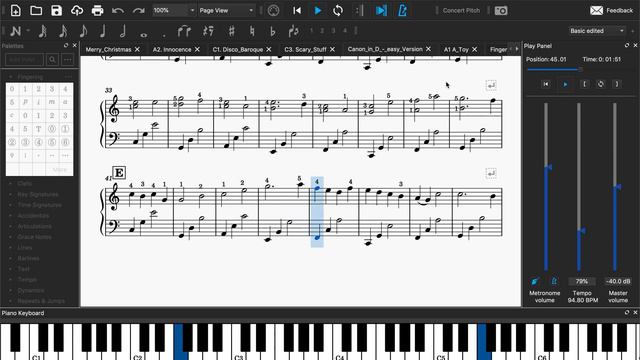The width and height of the screenshot is (640, 360).
Task: Switch to the A2. Innocence tab
Action: point(172,49)
